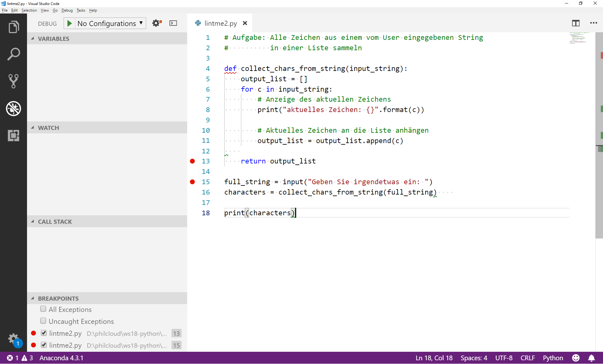Start debugging with the green play icon
This screenshot has width=603, height=364.
point(69,23)
